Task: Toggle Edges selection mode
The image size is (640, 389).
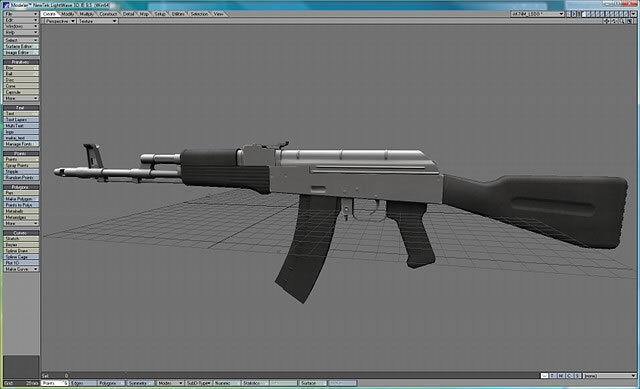Action: tap(83, 383)
